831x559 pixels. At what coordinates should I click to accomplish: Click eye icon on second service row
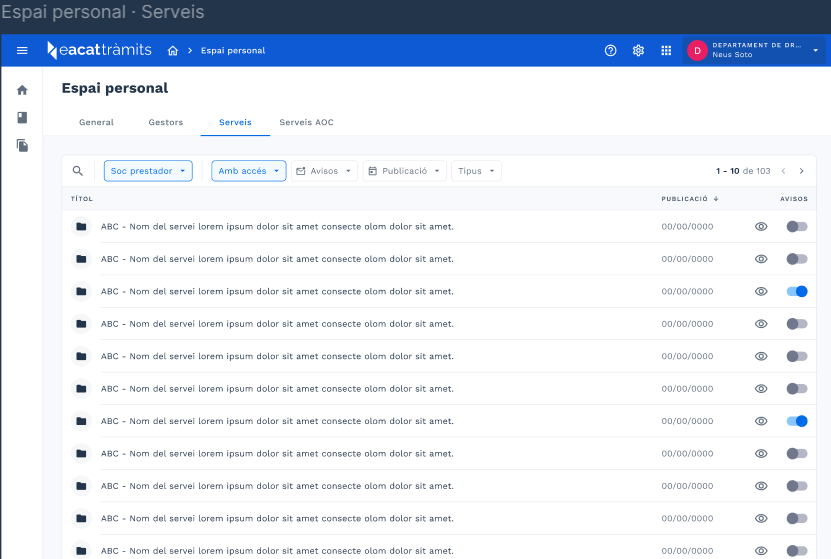761,259
